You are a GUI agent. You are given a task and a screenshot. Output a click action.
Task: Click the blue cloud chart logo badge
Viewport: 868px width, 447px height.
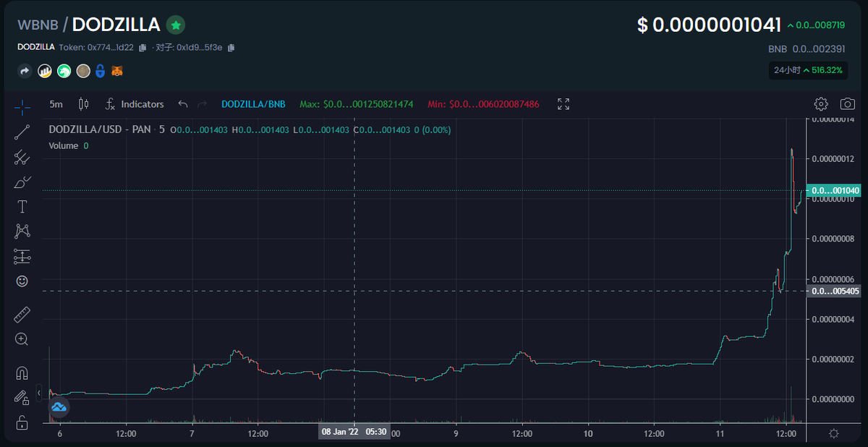tap(58, 408)
